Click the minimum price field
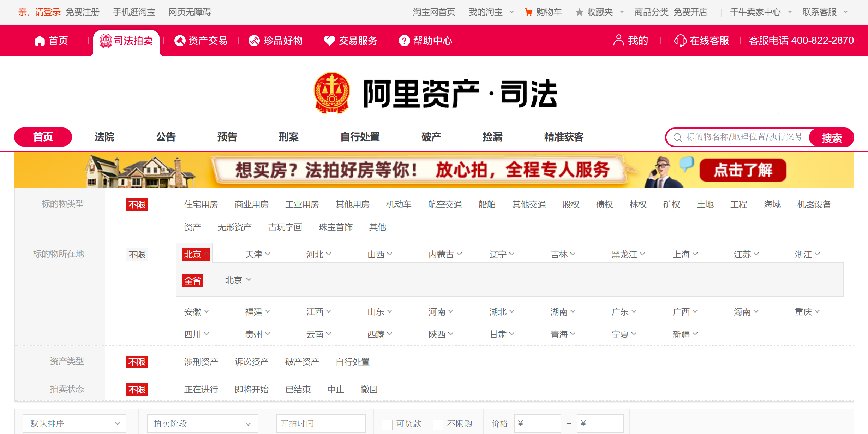The image size is (868, 434). click(x=537, y=423)
